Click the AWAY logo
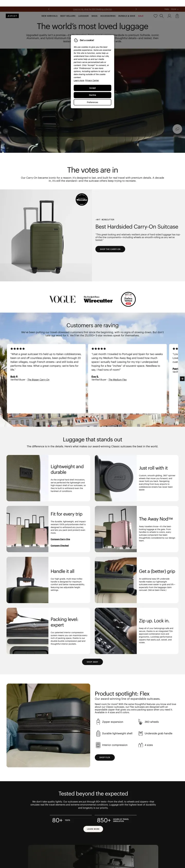This screenshot has width=185, height=868. tap(12, 16)
